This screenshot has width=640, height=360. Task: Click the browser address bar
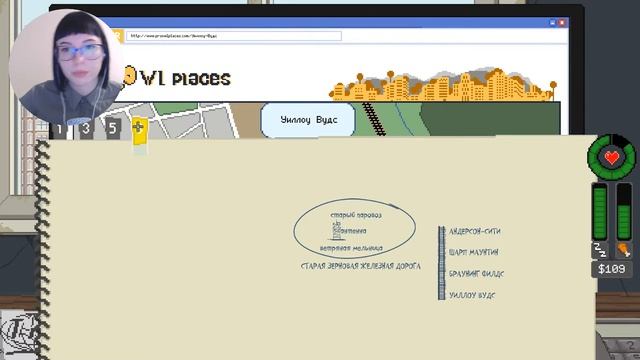(x=233, y=36)
